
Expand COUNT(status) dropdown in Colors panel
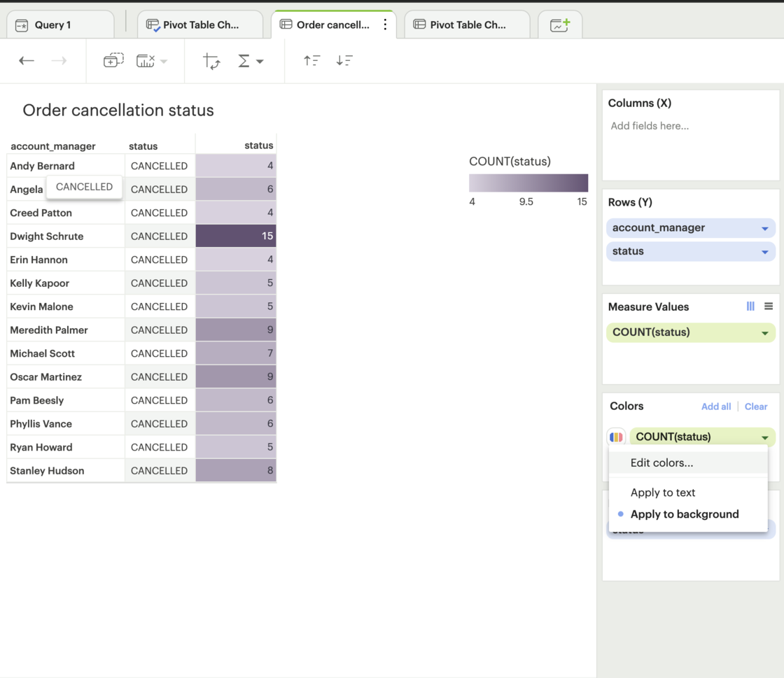(764, 437)
